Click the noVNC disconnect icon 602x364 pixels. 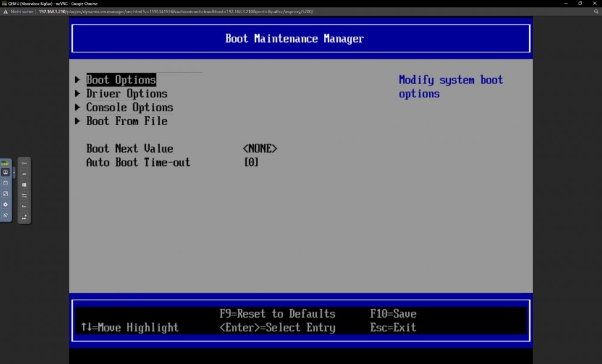pyautogui.click(x=5, y=215)
